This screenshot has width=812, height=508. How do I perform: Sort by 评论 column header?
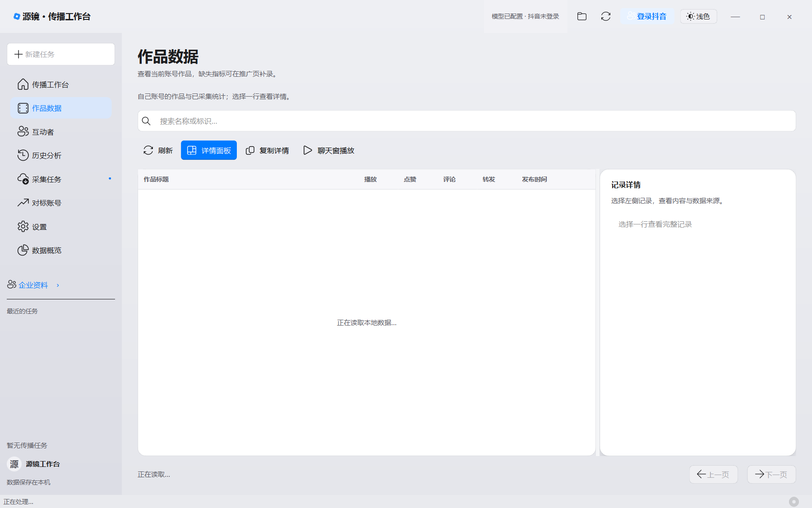pyautogui.click(x=449, y=179)
